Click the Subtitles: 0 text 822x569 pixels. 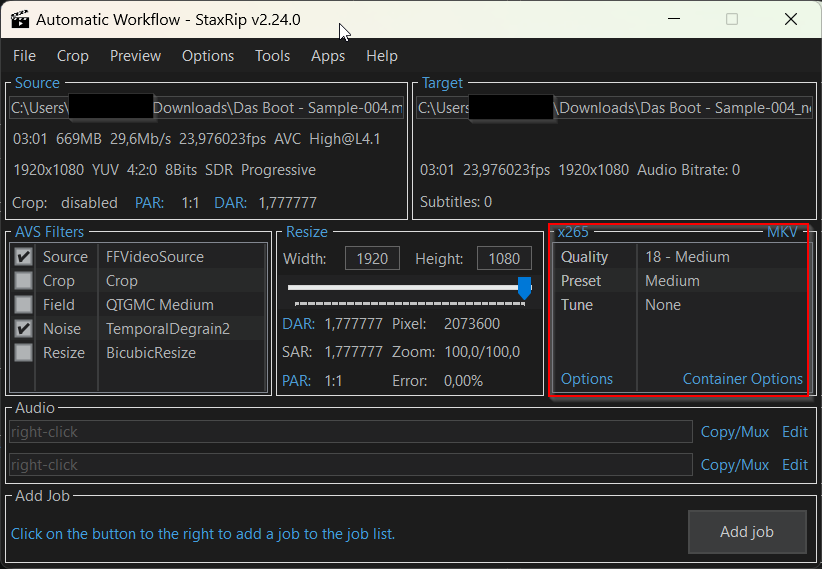click(456, 202)
